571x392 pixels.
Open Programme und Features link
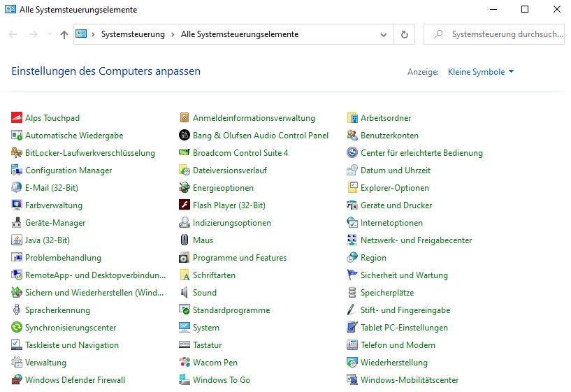(x=240, y=258)
